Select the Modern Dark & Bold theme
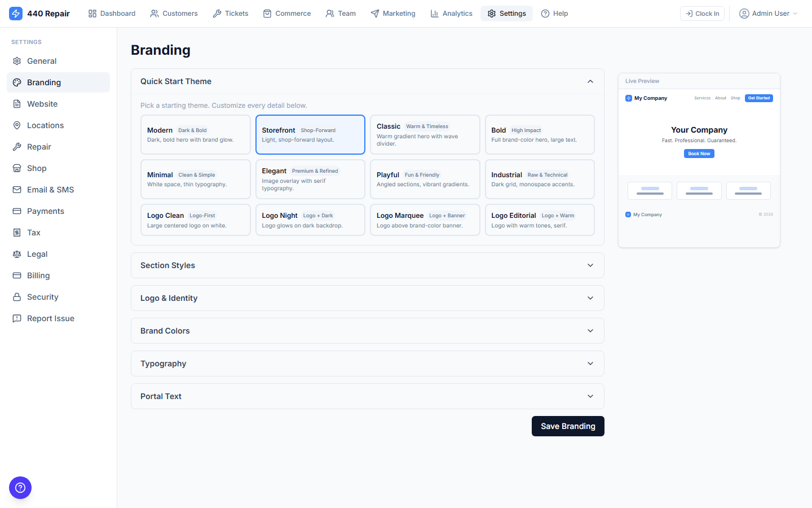The height and width of the screenshot is (508, 812). (x=195, y=134)
